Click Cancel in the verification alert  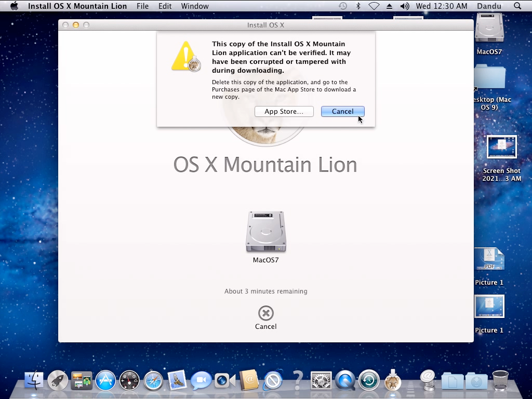click(x=343, y=112)
